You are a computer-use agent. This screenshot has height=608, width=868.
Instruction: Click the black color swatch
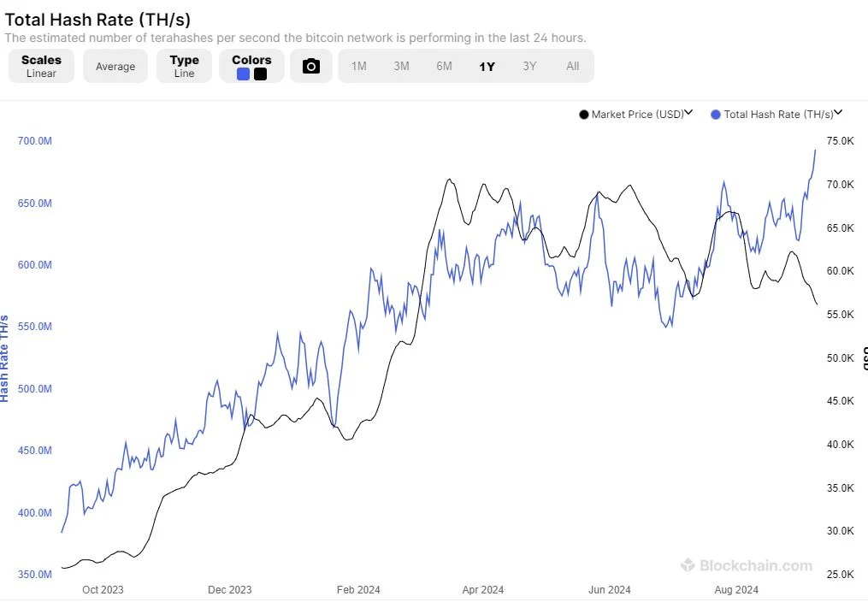tap(260, 74)
